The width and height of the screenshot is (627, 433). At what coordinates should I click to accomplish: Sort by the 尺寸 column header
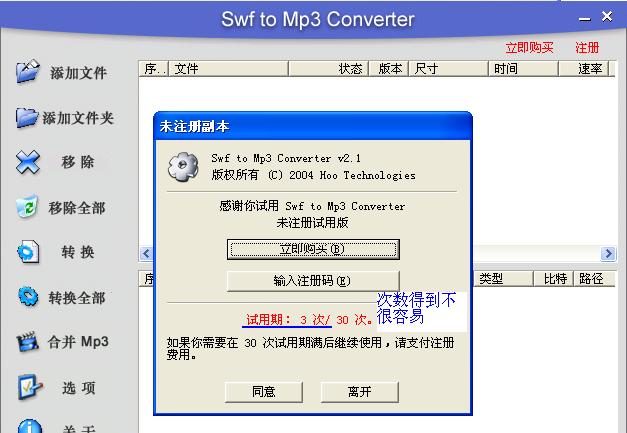pos(448,69)
